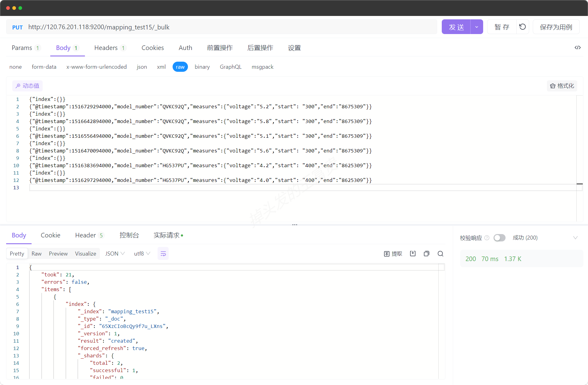Click the code snippet icon
The image size is (588, 385).
pos(578,48)
